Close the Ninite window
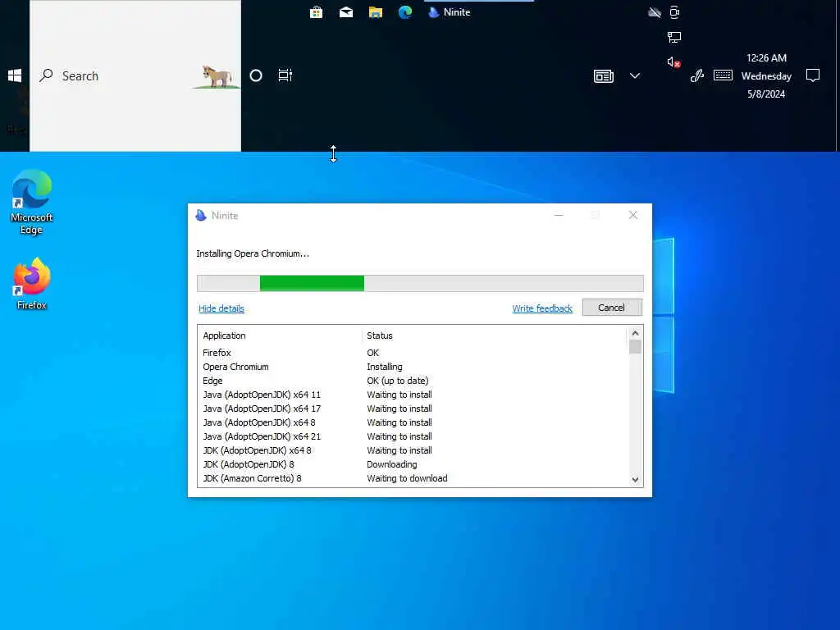The height and width of the screenshot is (630, 840). coord(633,216)
